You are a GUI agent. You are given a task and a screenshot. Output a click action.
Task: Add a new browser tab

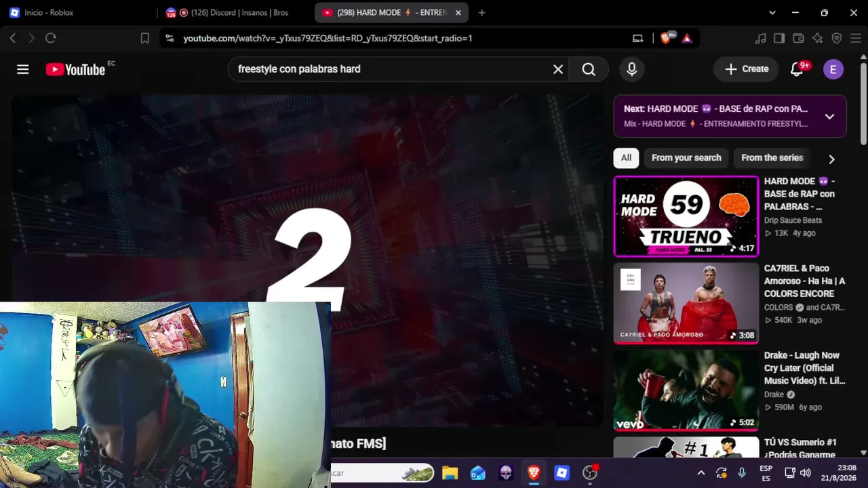[x=481, y=13]
